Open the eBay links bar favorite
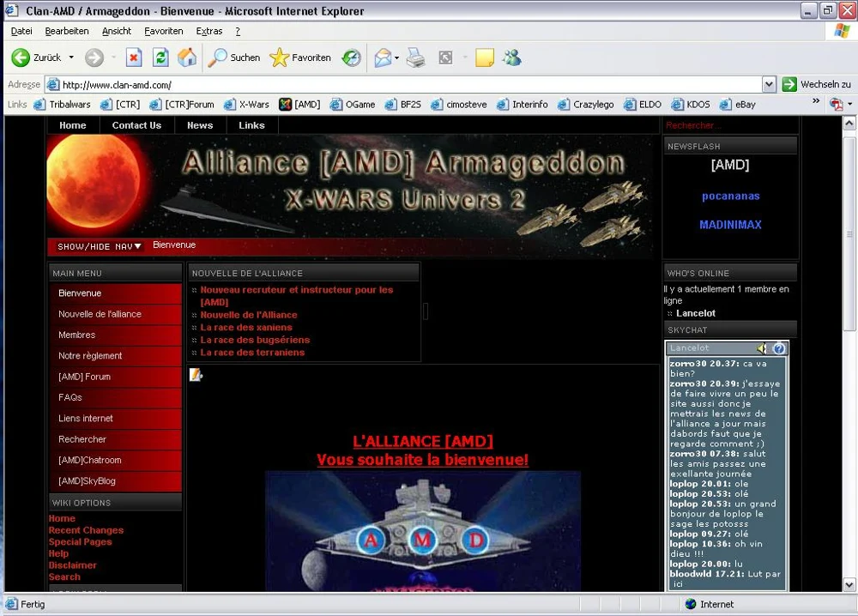The image size is (858, 616). [x=738, y=105]
